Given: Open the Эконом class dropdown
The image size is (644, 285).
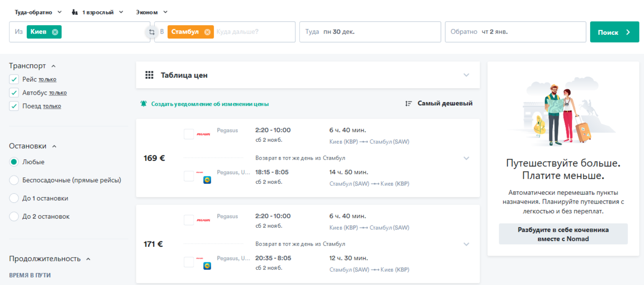Looking at the screenshot, I should [x=152, y=12].
